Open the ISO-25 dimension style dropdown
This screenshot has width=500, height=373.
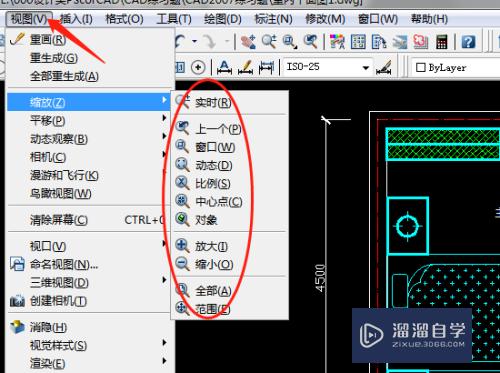(327, 67)
